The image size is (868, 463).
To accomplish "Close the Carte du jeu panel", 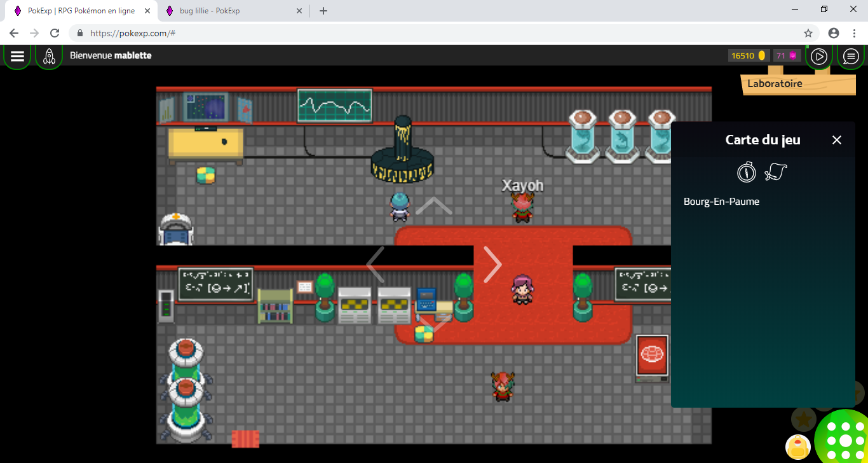I will pos(837,140).
